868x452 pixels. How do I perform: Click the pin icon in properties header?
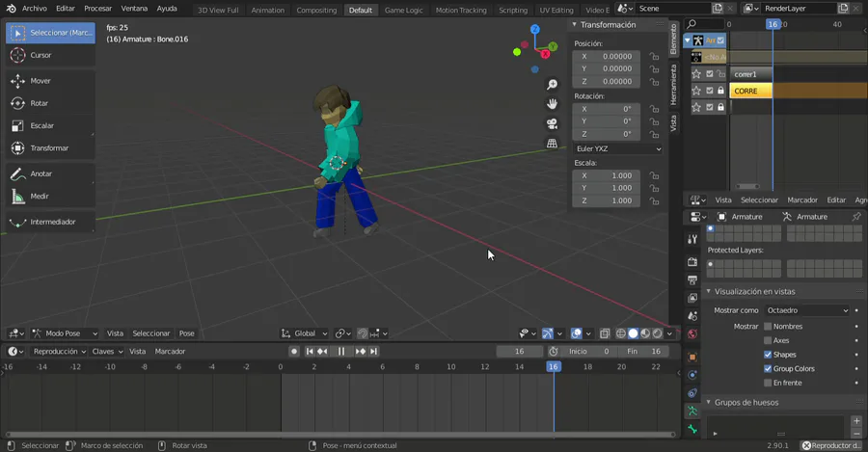point(856,216)
